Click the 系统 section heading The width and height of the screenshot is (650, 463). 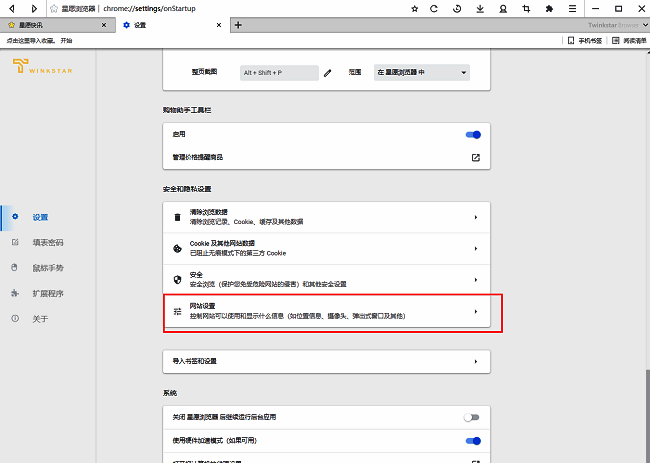point(170,393)
